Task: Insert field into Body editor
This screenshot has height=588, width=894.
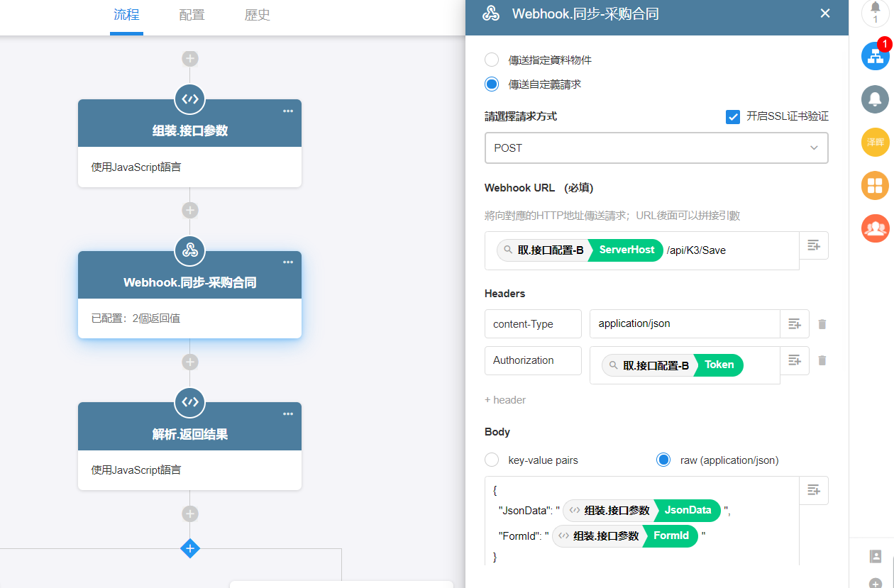Action: pyautogui.click(x=813, y=490)
